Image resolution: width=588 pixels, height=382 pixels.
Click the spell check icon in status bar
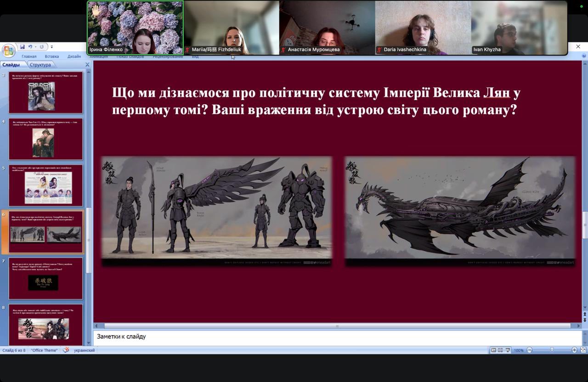(66, 350)
